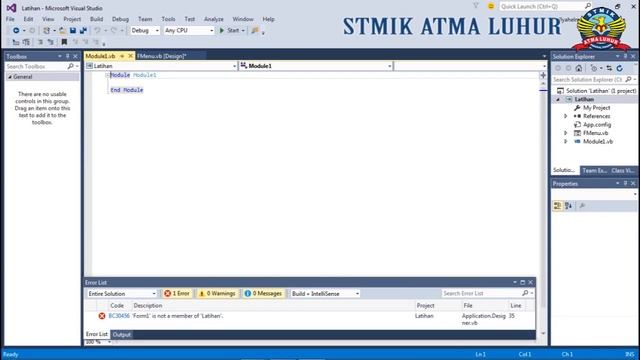Click the Home icon in Solution Explorer
Viewport: 640px width, 360px height.
tap(579, 68)
